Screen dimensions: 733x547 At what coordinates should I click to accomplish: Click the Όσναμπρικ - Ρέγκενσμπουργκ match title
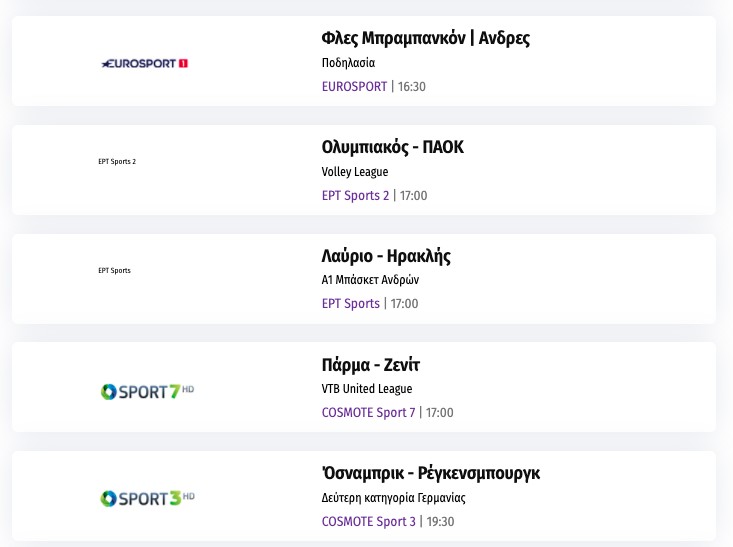(430, 473)
